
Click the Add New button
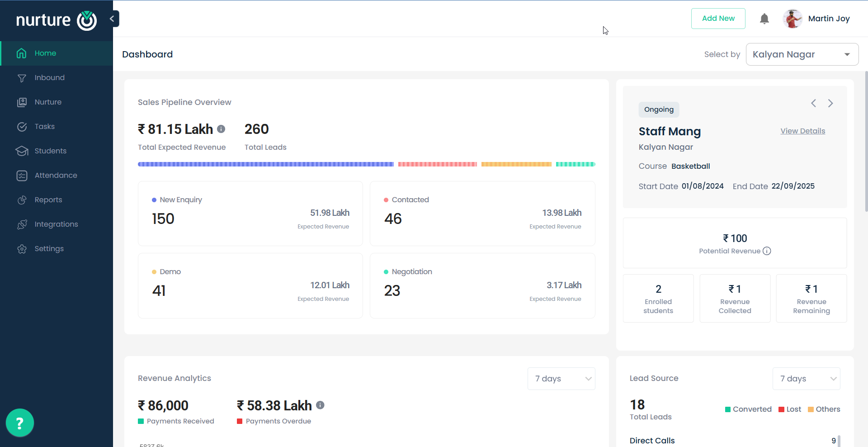coord(718,19)
